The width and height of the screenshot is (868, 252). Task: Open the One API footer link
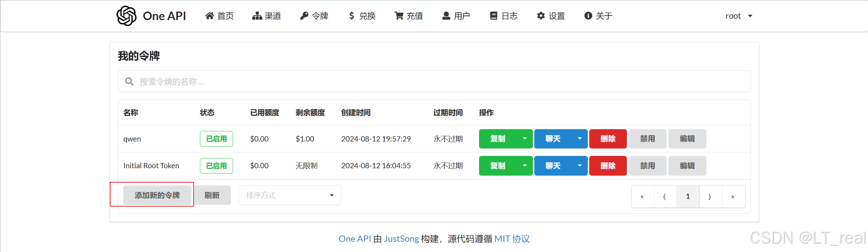(355, 239)
